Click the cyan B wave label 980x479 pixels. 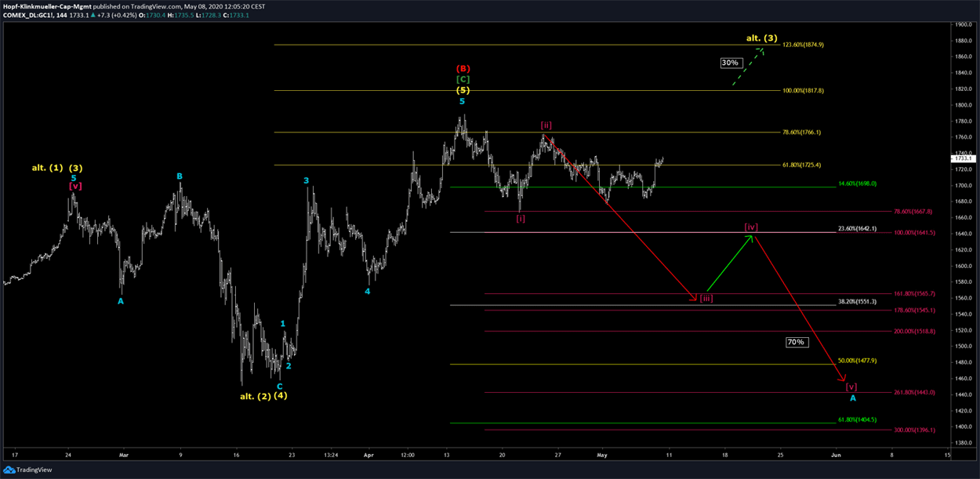click(180, 176)
